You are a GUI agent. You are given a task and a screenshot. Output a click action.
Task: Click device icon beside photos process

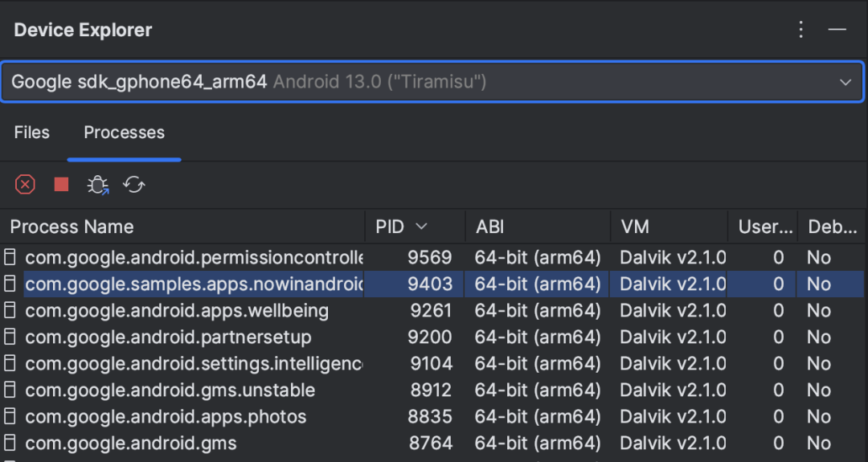[10, 417]
